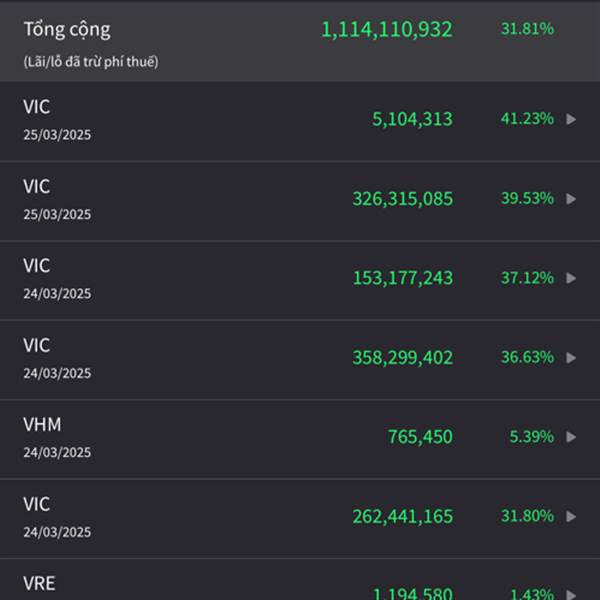This screenshot has width=600, height=600.
Task: Open arrow beside VRE 1.43%
Action: tap(571, 595)
